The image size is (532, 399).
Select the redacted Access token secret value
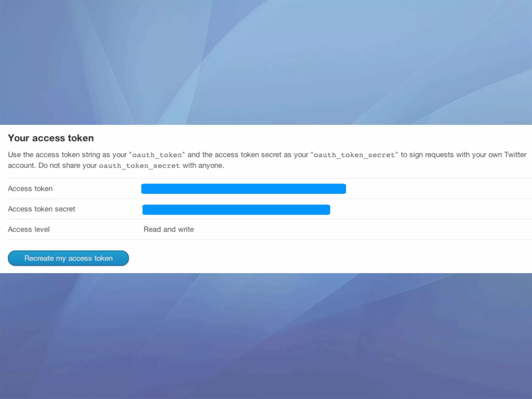click(236, 210)
